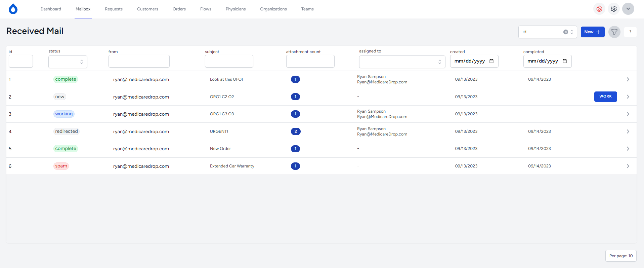Switch to the Physicians tab

(x=235, y=9)
